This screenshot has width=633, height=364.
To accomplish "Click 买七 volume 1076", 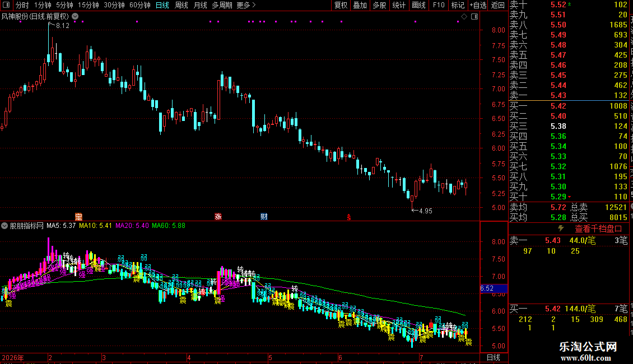I will click(x=618, y=166).
